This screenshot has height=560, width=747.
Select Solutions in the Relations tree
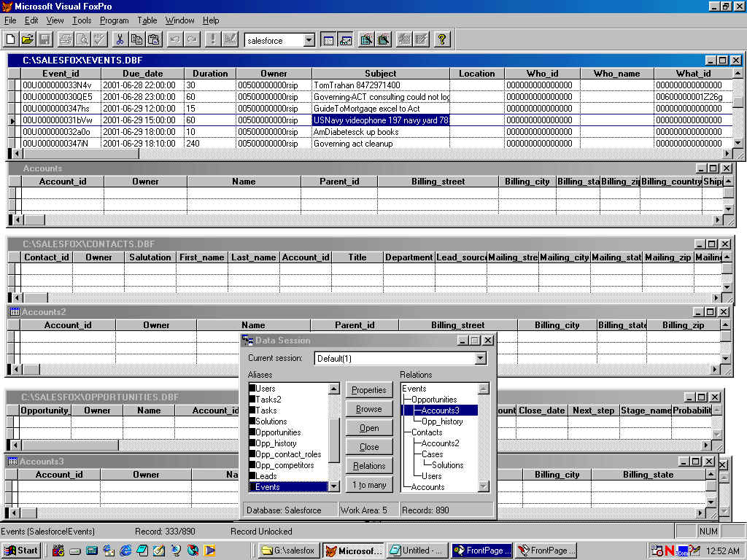[447, 464]
